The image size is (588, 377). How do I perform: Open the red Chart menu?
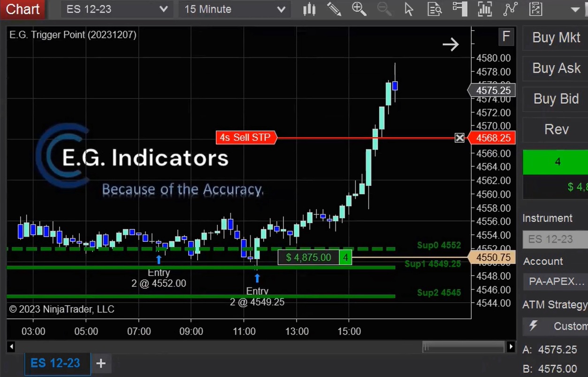coord(23,9)
